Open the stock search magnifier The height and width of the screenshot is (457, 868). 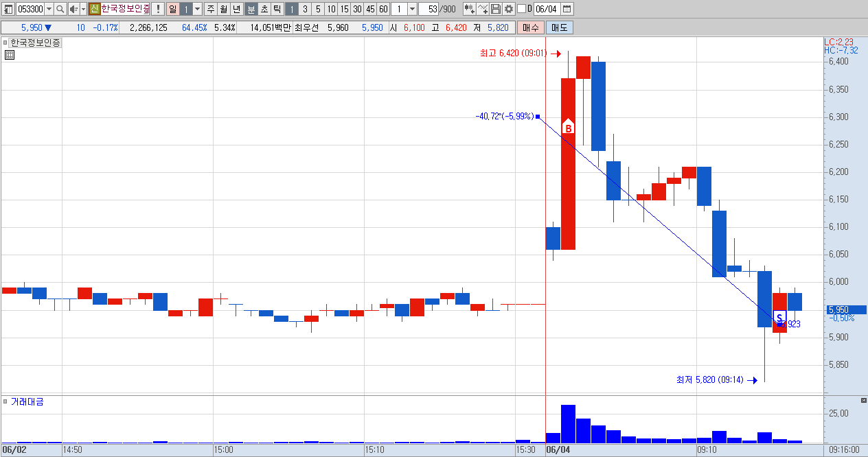coord(60,9)
